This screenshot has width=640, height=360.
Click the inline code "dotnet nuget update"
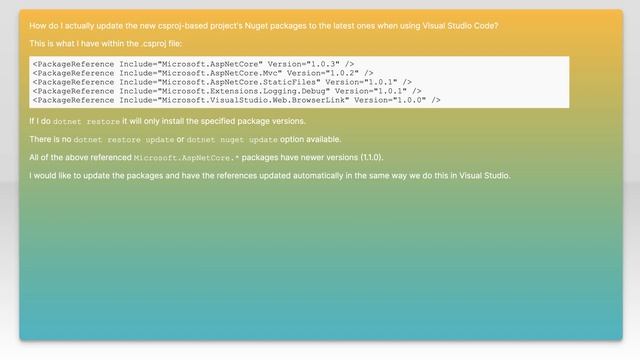pos(232,140)
